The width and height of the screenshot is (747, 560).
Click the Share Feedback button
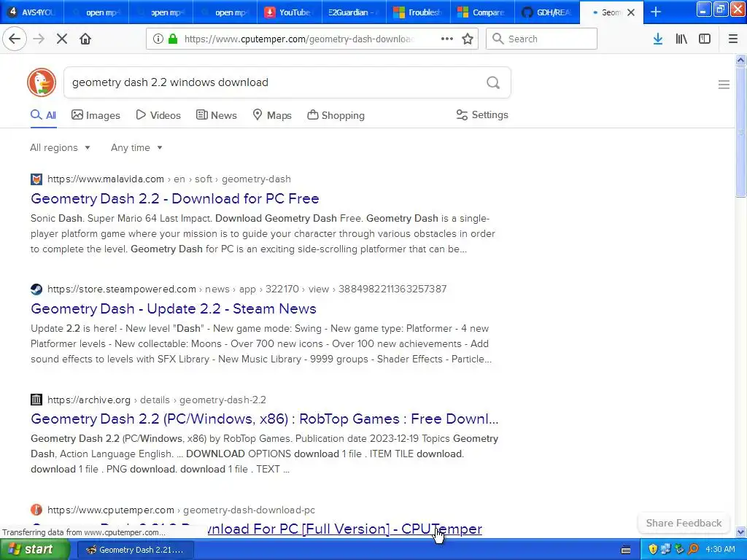click(x=684, y=523)
